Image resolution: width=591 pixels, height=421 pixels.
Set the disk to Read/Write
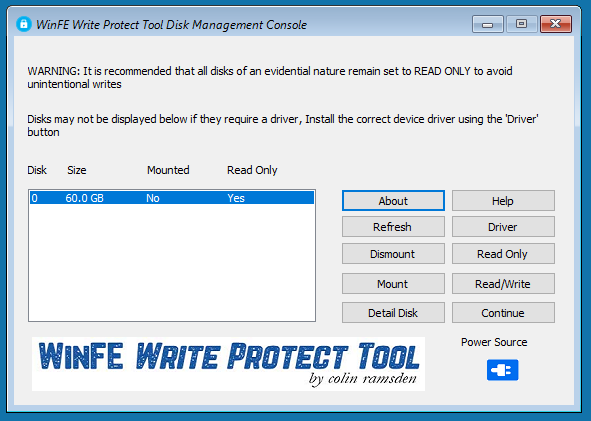click(503, 283)
